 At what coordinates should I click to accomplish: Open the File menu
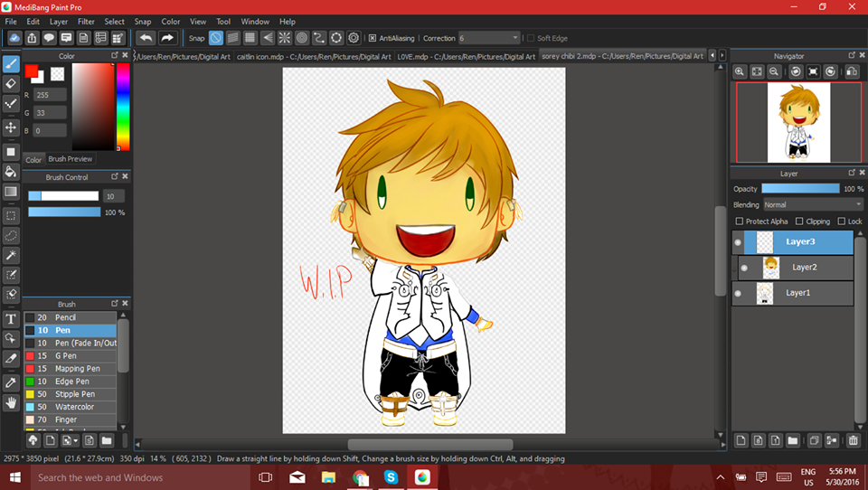(11, 22)
